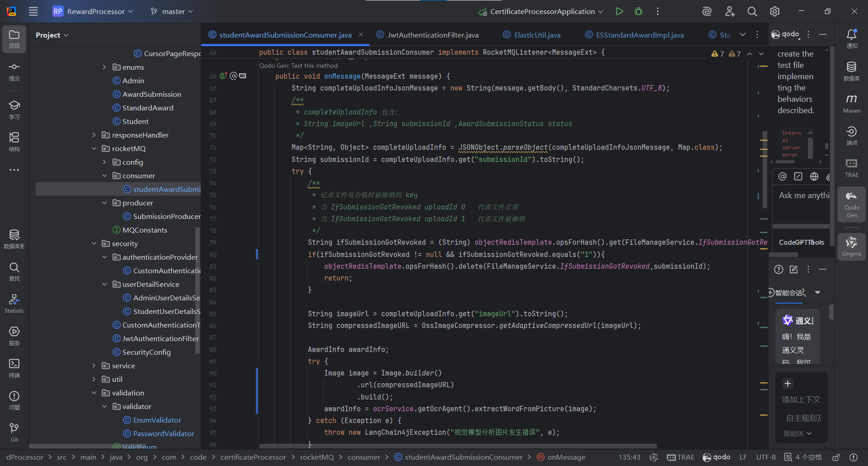The width and height of the screenshot is (868, 466).
Task: Open the Statistic tool window
Action: pos(14,304)
